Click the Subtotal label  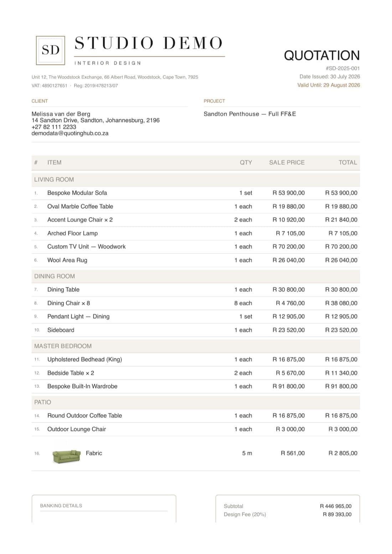click(x=233, y=506)
